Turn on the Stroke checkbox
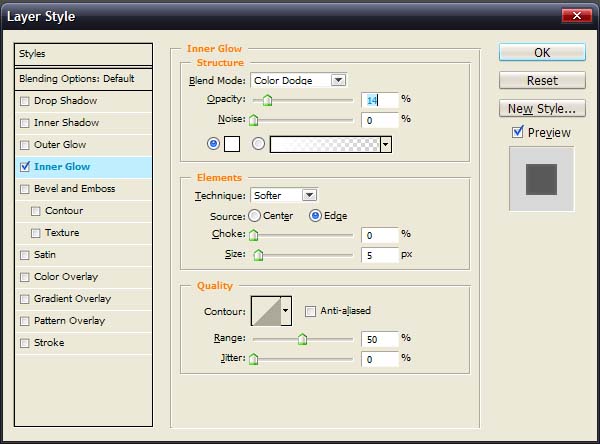Screen dimensions: 600x444 click(x=24, y=343)
